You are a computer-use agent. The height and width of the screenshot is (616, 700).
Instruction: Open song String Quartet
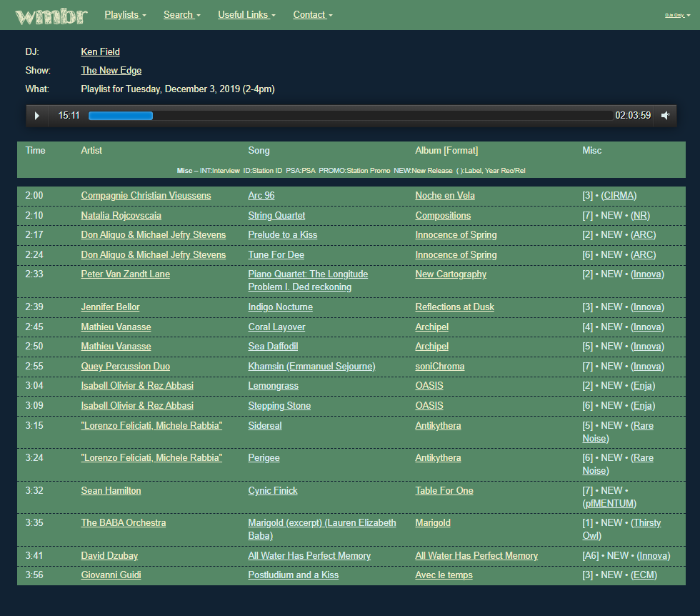[276, 216]
